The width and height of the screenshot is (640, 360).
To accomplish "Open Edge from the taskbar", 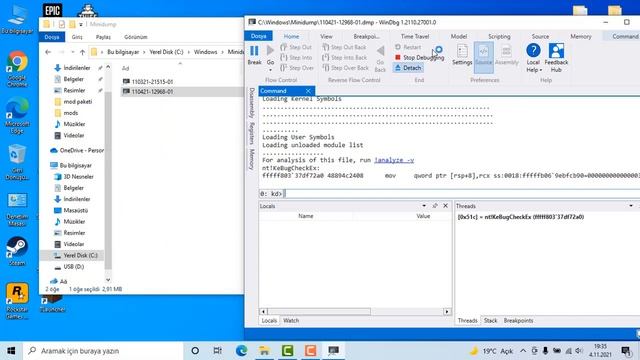I will 241,351.
